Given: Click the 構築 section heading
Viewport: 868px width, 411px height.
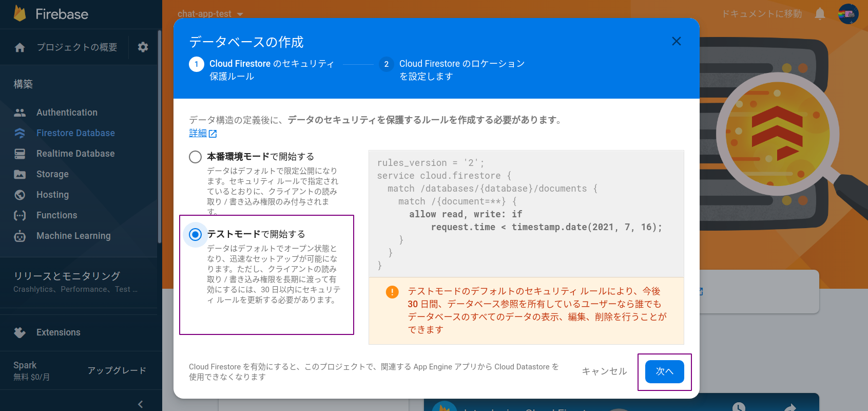Looking at the screenshot, I should point(23,84).
